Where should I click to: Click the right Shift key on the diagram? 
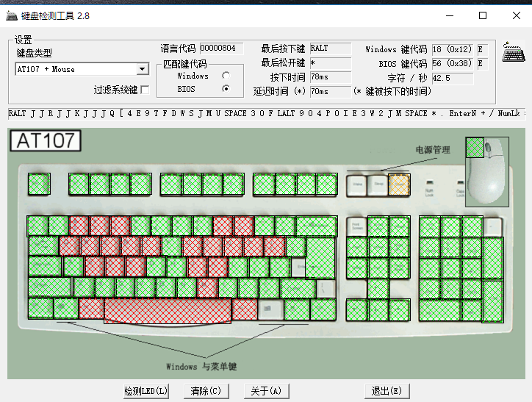298,288
